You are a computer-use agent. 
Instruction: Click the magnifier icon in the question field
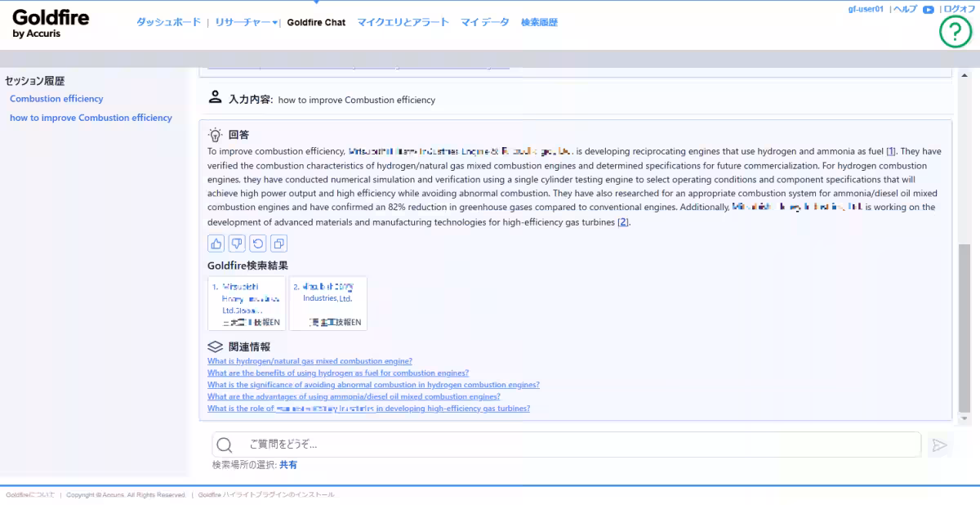(224, 445)
